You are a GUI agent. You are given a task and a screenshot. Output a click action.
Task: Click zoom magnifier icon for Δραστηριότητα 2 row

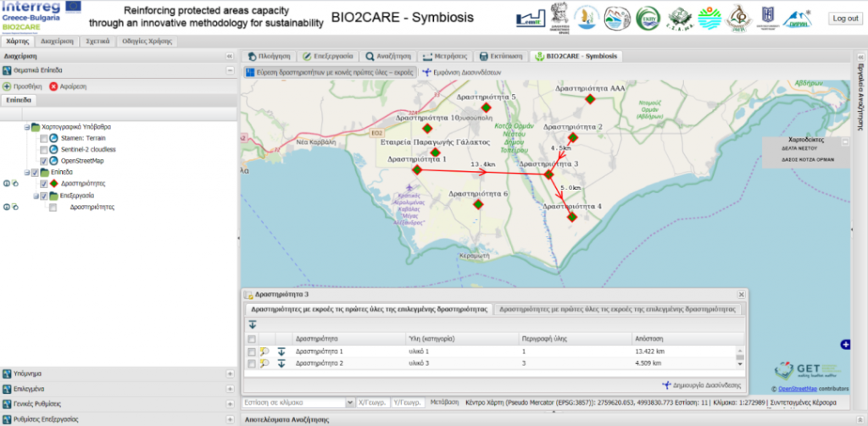coord(264,363)
